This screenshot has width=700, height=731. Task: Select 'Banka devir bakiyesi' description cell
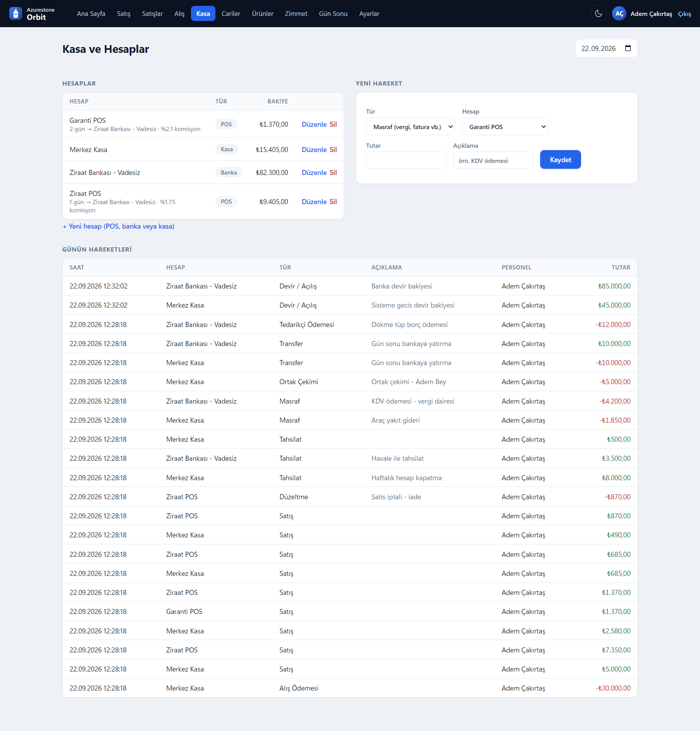pos(401,286)
